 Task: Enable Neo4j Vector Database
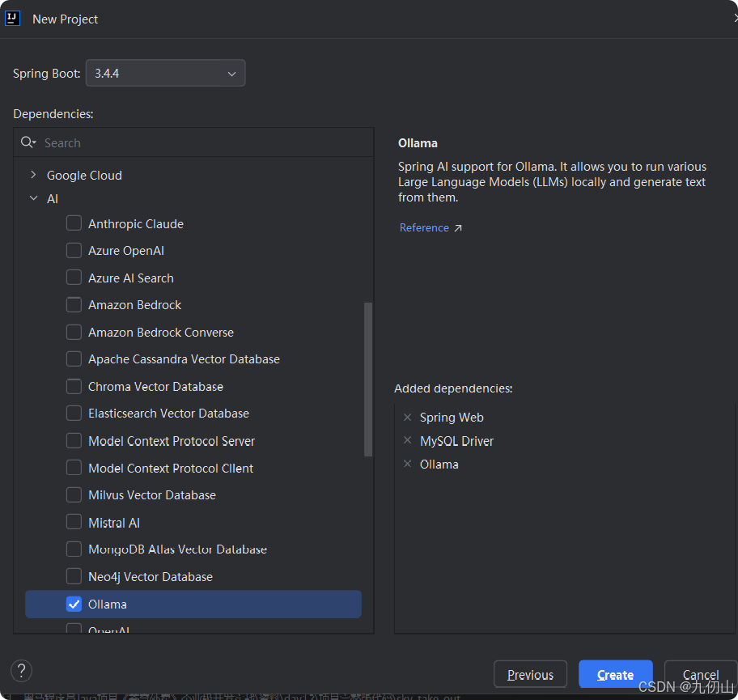coord(74,576)
